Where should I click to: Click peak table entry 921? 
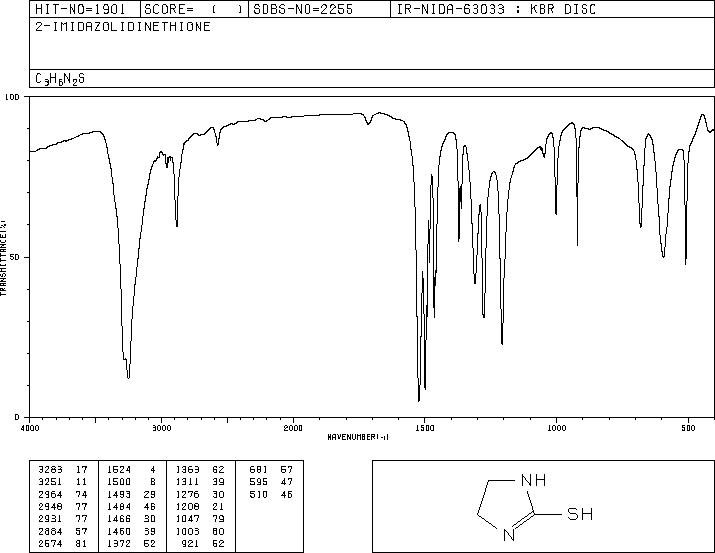[x=191, y=543]
